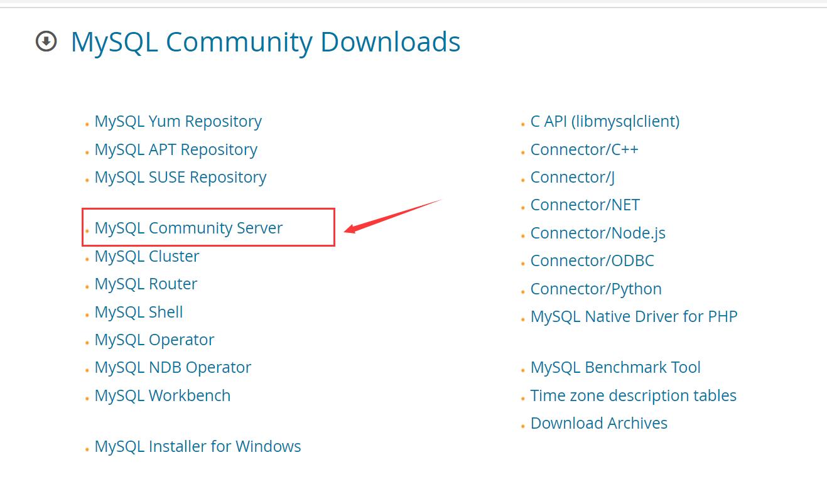Visit the MySQL Router link
Screen dimensions: 827x504
click(146, 284)
